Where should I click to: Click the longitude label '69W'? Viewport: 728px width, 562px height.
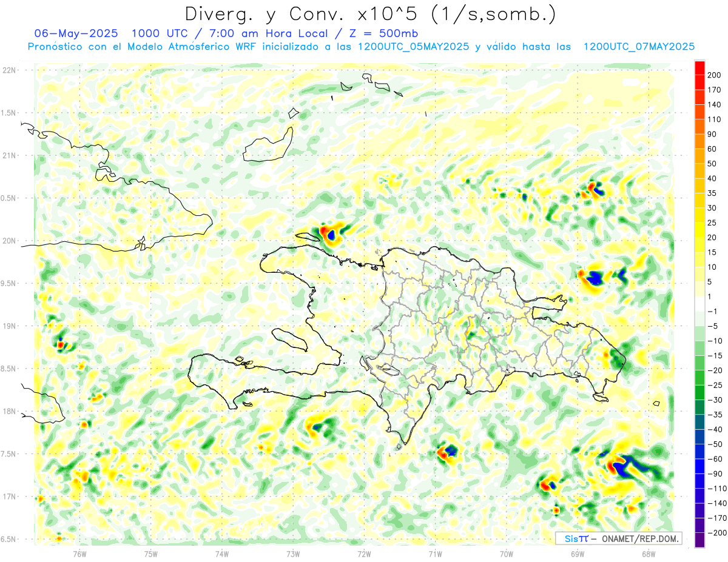pyautogui.click(x=577, y=554)
